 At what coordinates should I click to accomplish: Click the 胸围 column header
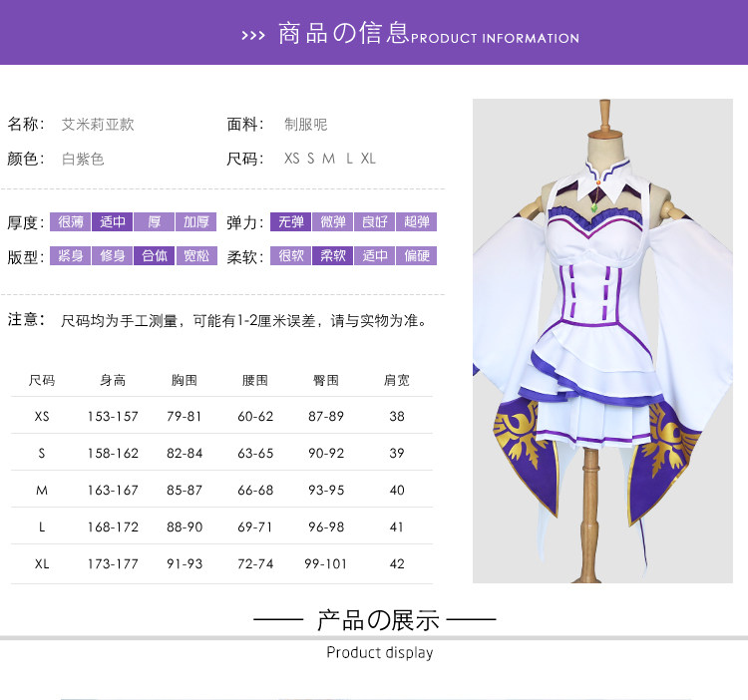point(185,380)
